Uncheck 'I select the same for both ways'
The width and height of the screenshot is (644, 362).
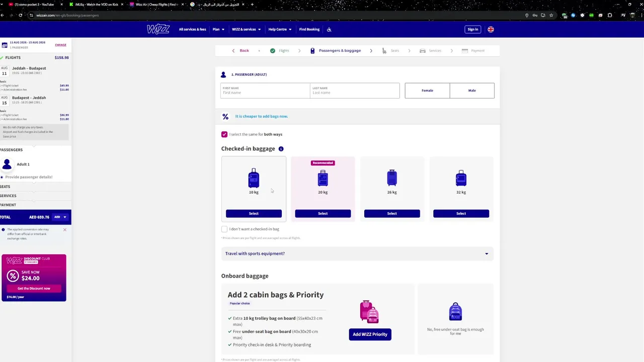click(x=224, y=134)
